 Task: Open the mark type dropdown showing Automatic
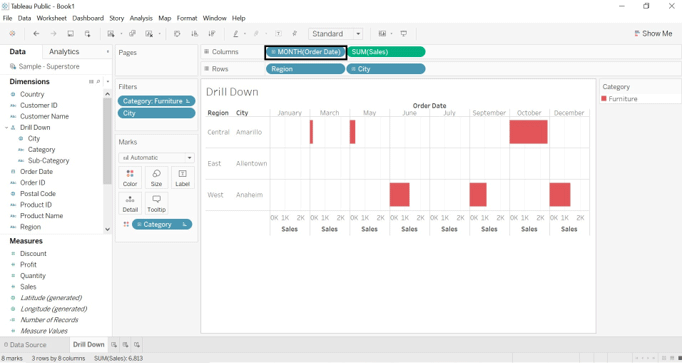click(x=157, y=158)
